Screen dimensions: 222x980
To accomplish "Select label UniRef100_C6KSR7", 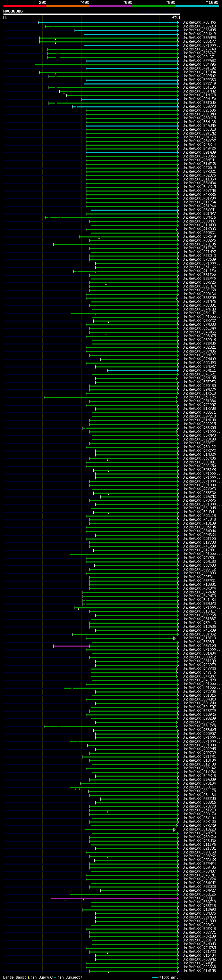I will pyautogui.click(x=199, y=722).
